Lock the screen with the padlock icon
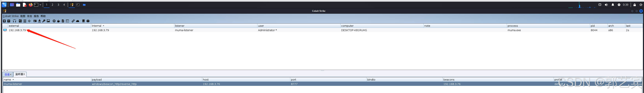 [634, 5]
